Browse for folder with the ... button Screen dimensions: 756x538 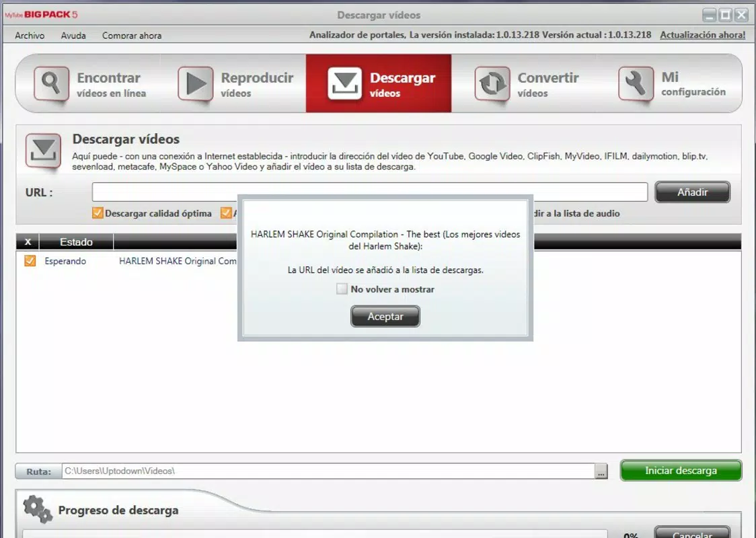click(601, 471)
